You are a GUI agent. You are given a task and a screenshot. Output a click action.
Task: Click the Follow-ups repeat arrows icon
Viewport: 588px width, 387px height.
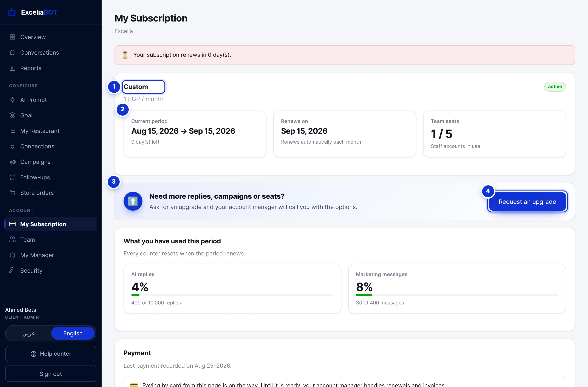pos(12,177)
